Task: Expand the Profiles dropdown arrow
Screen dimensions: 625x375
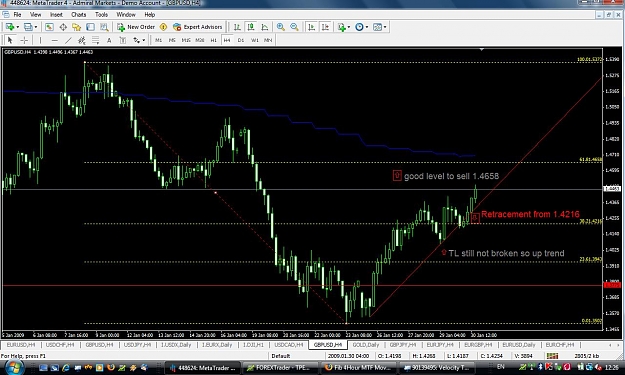Action: coord(36,27)
